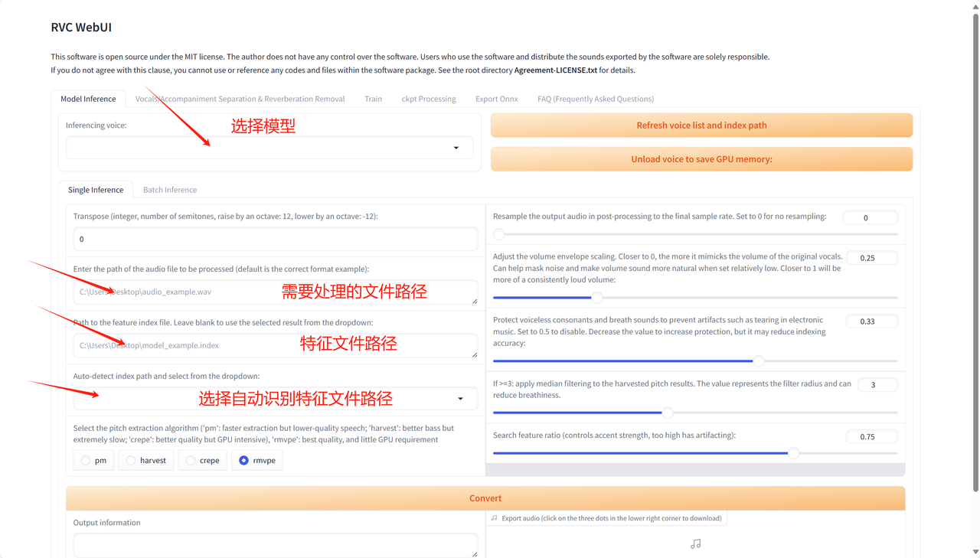This screenshot has height=558, width=980.
Task: Select the crepe pitch extraction algorithm
Action: 191,461
